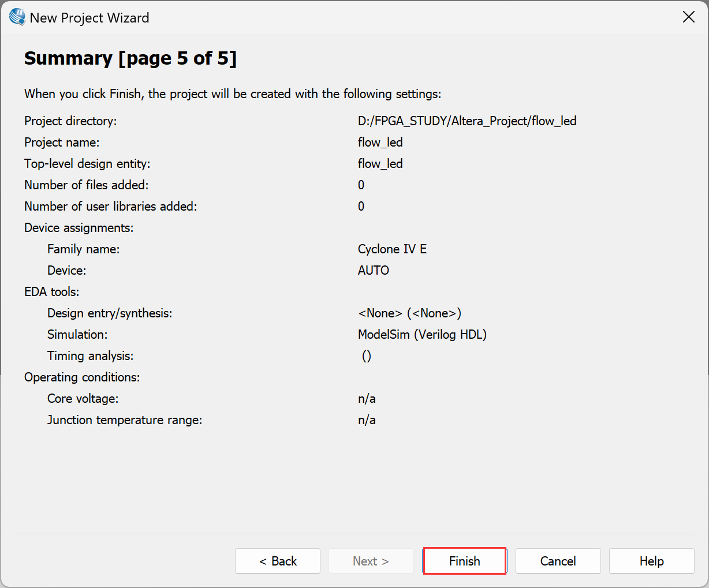Click the greyed-out Next button
709x588 pixels.
coord(371,561)
